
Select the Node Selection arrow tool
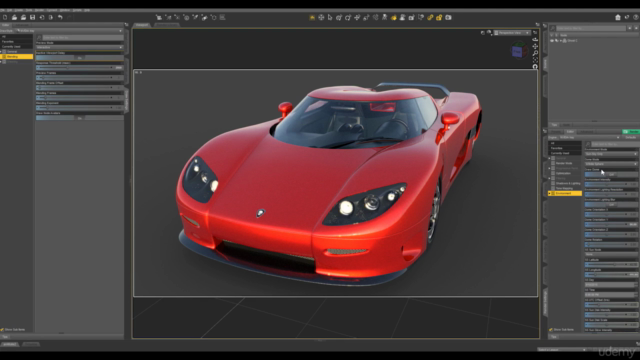click(330, 18)
